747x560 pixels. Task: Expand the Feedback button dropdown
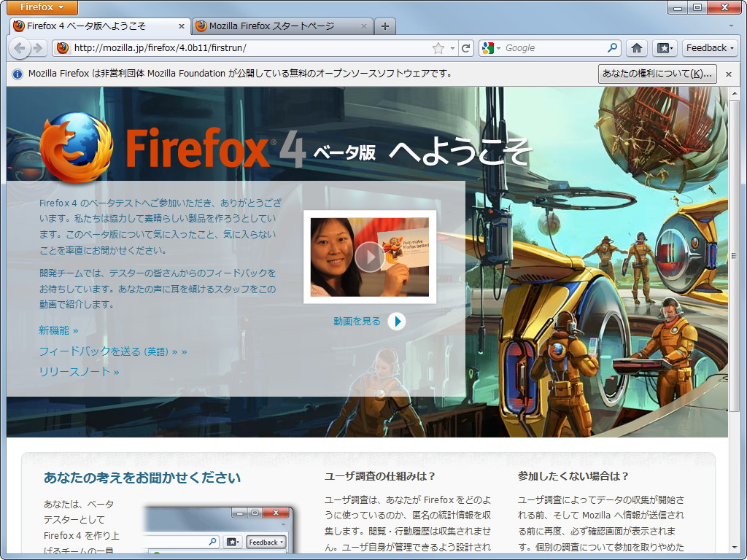click(x=730, y=48)
